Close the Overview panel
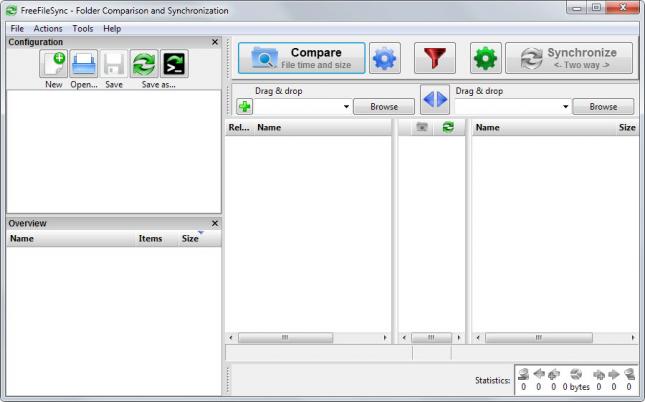 tap(214, 223)
